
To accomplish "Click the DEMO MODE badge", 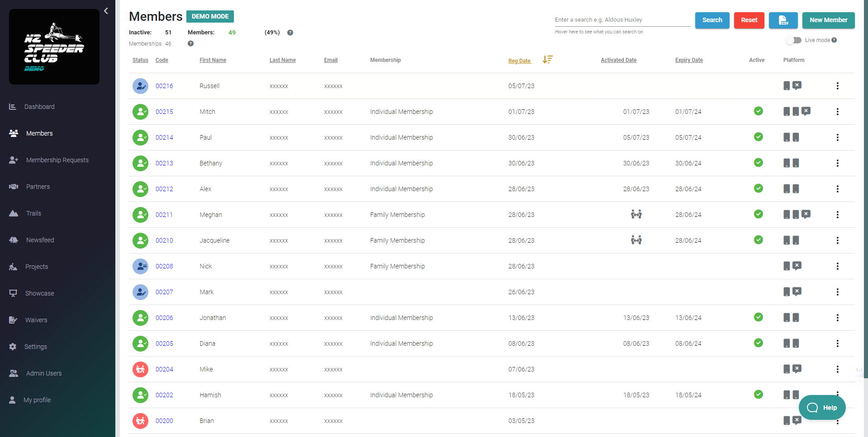I will pyautogui.click(x=210, y=16).
